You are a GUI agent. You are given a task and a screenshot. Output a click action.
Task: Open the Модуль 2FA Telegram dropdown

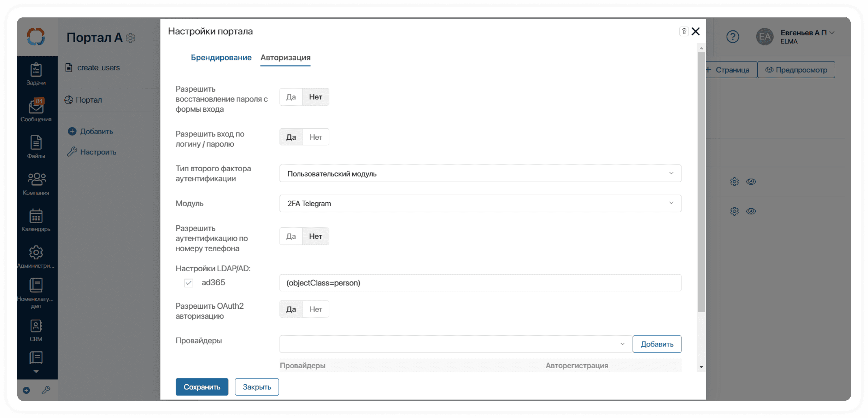480,203
